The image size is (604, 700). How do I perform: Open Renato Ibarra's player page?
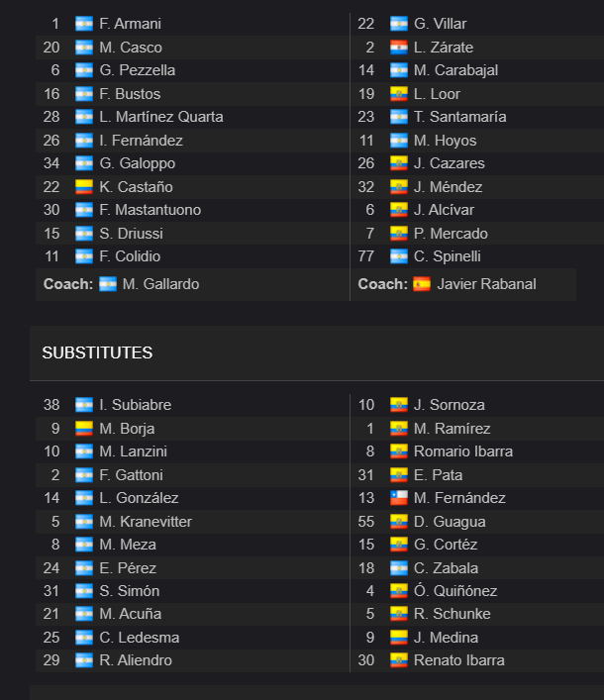[458, 660]
